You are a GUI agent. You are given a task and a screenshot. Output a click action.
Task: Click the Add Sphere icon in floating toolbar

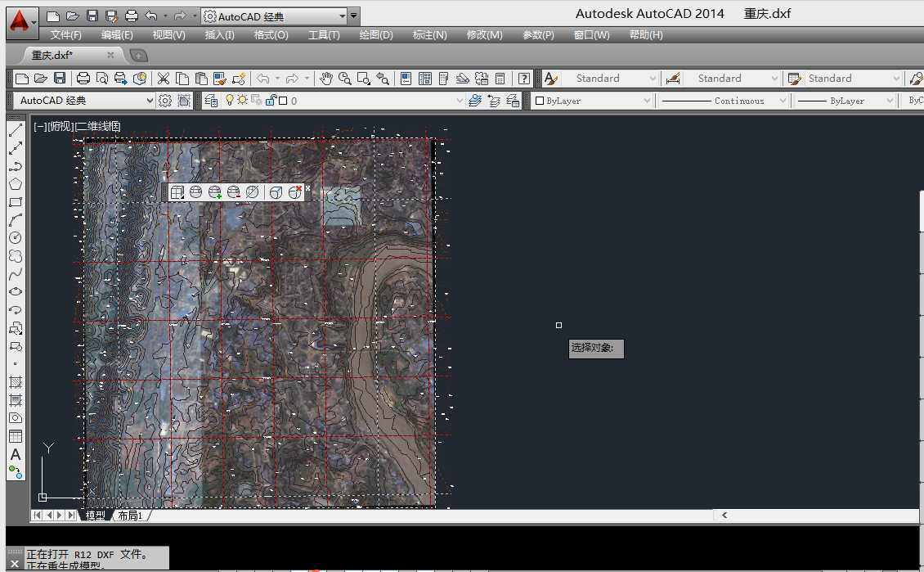(x=215, y=192)
